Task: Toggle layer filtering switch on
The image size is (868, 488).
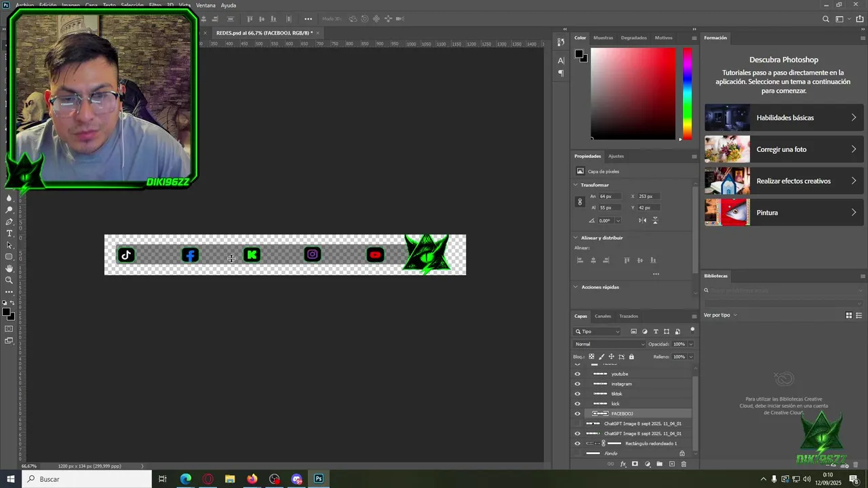Action: click(692, 330)
